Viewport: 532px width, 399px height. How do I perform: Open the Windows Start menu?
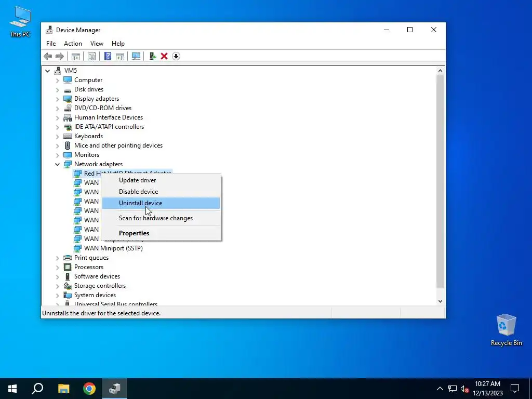(x=12, y=389)
